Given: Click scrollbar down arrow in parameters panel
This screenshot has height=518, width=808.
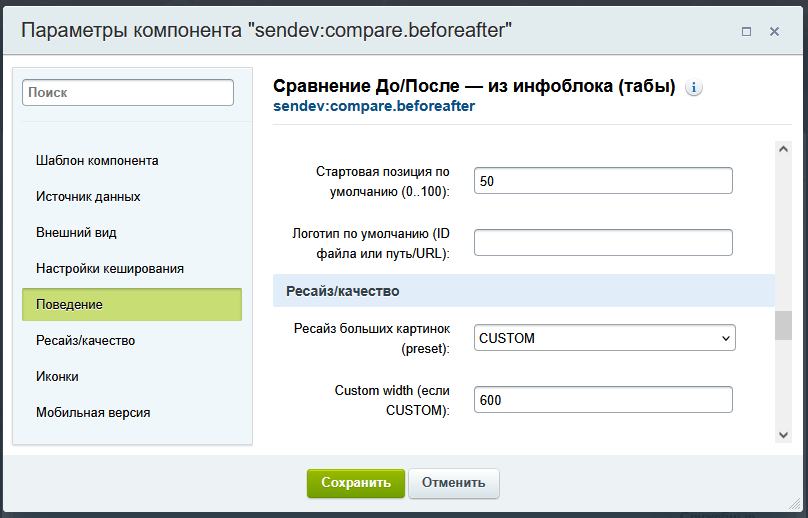Looking at the screenshot, I should 783,433.
